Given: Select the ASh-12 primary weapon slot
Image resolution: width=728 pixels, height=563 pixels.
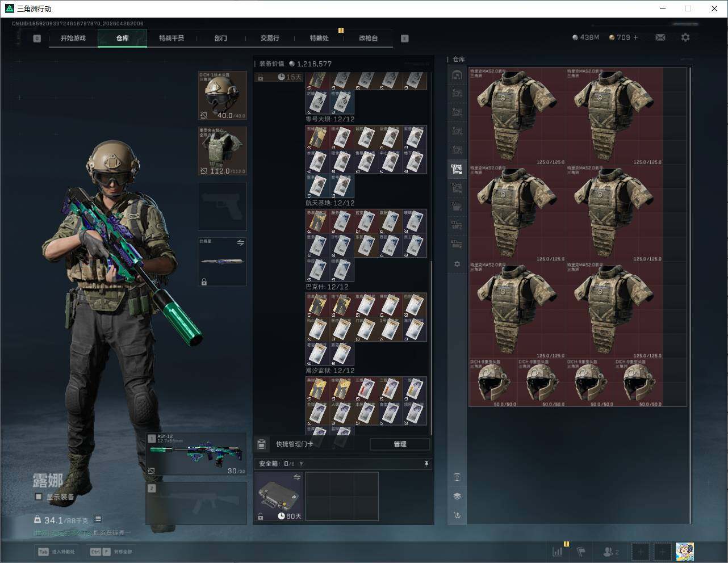Looking at the screenshot, I should (196, 454).
